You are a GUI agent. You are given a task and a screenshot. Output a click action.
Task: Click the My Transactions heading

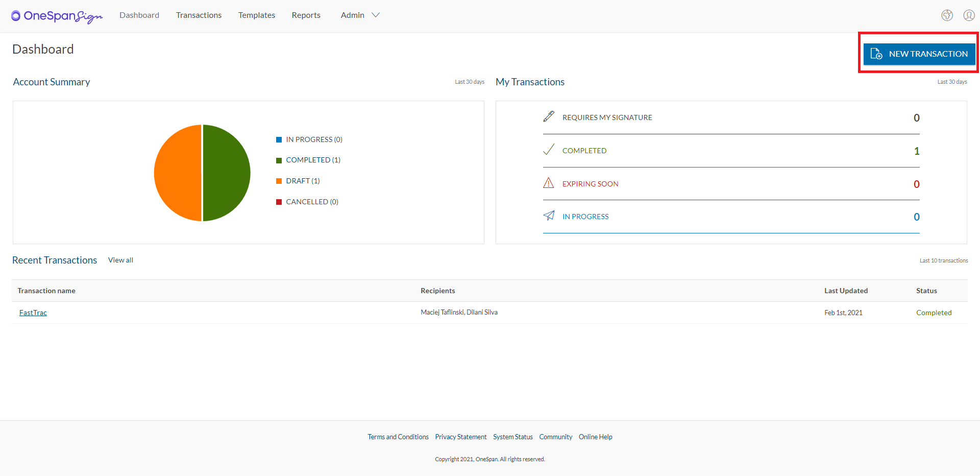530,82
